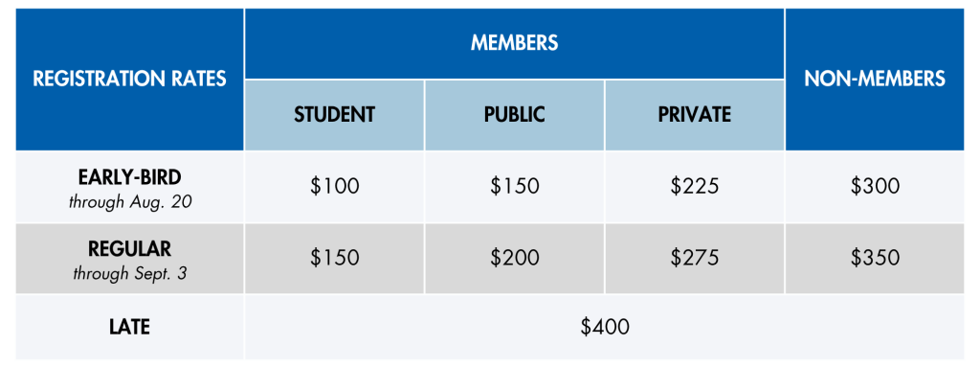
Task: Select the STUDENT subheader
Action: click(334, 115)
